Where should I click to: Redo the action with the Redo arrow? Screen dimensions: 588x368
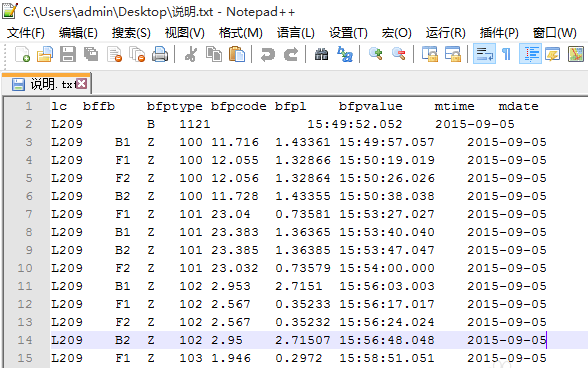(x=291, y=54)
